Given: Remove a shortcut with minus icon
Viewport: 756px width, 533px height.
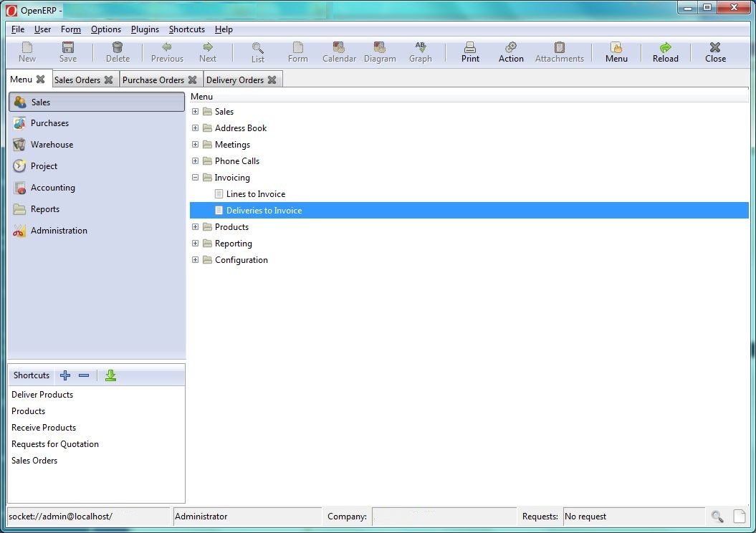Looking at the screenshot, I should 84,375.
